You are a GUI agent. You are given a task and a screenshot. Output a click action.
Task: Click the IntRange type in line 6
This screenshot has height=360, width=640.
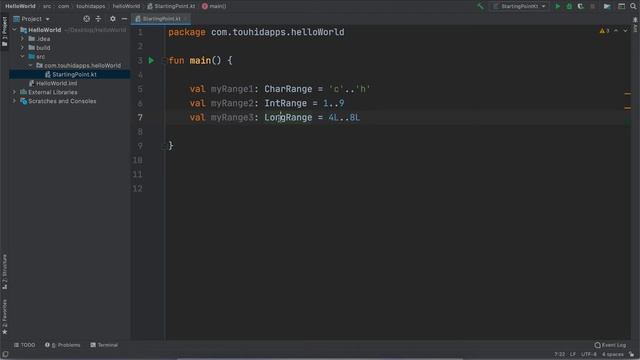285,103
